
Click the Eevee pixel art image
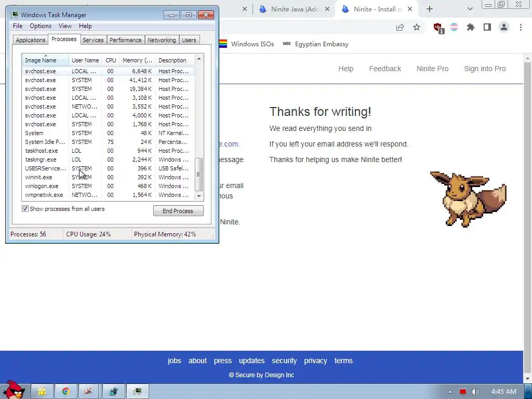[468, 199]
